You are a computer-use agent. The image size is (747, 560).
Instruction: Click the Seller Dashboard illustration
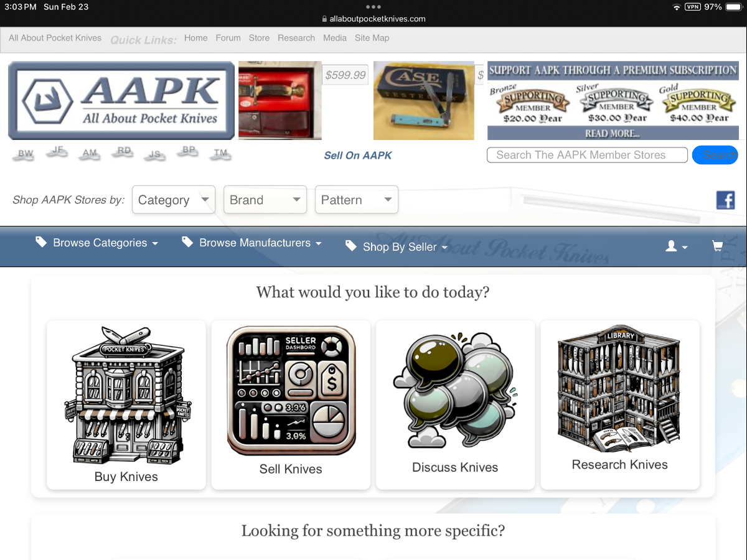291,391
